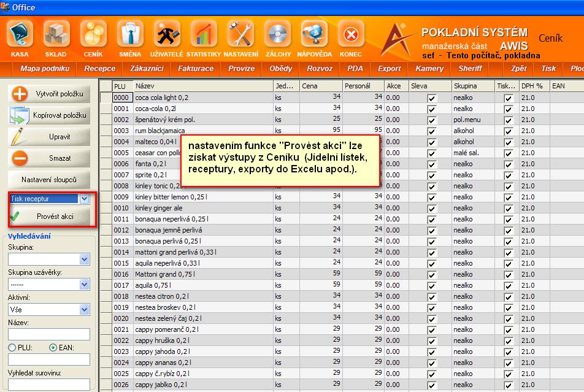Viewport: 584px width, 392px height.
Task: Select the PLU radio button
Action: (x=12, y=348)
